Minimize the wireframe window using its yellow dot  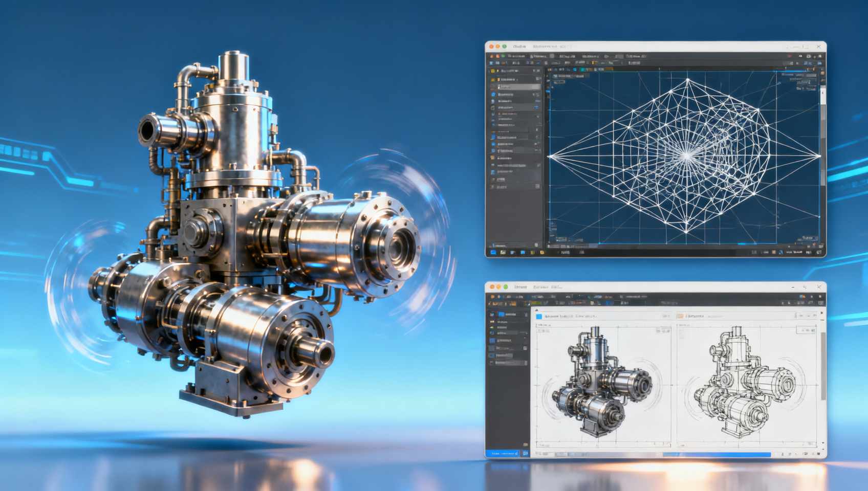coord(498,47)
